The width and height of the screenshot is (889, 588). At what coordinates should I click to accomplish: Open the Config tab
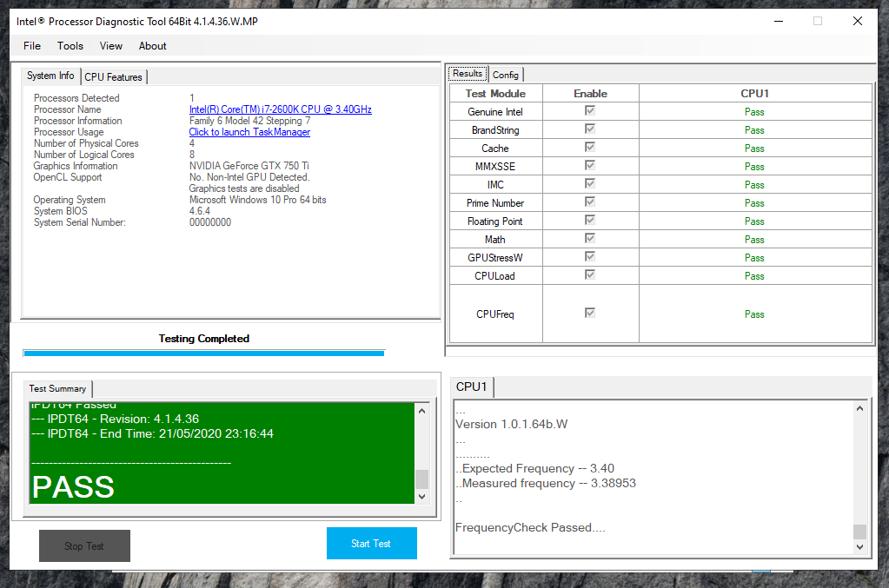coord(505,75)
